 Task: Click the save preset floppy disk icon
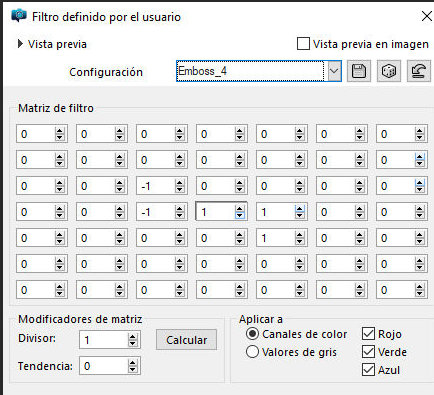click(x=359, y=71)
